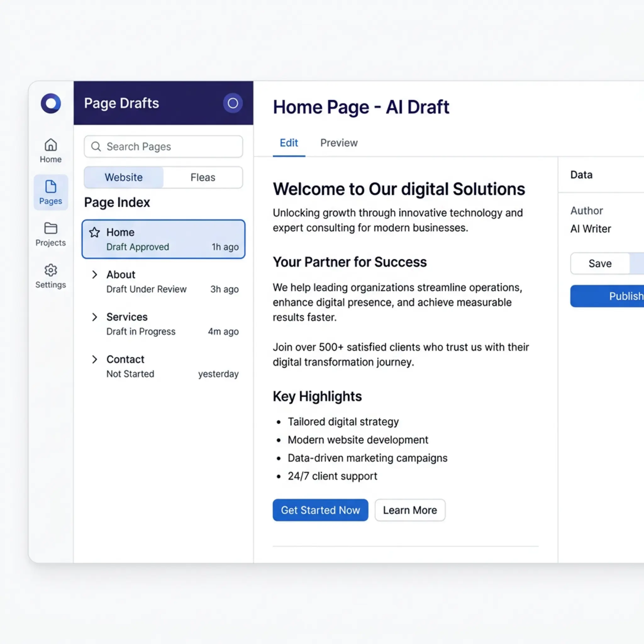644x644 pixels.
Task: Expand the Contact page entry
Action: click(95, 359)
